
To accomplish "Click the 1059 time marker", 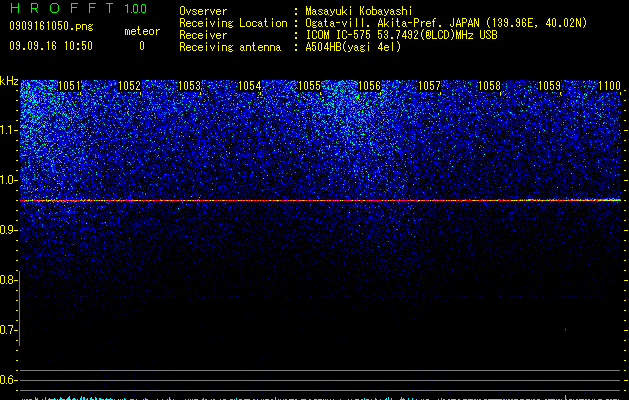I will coord(549,86).
